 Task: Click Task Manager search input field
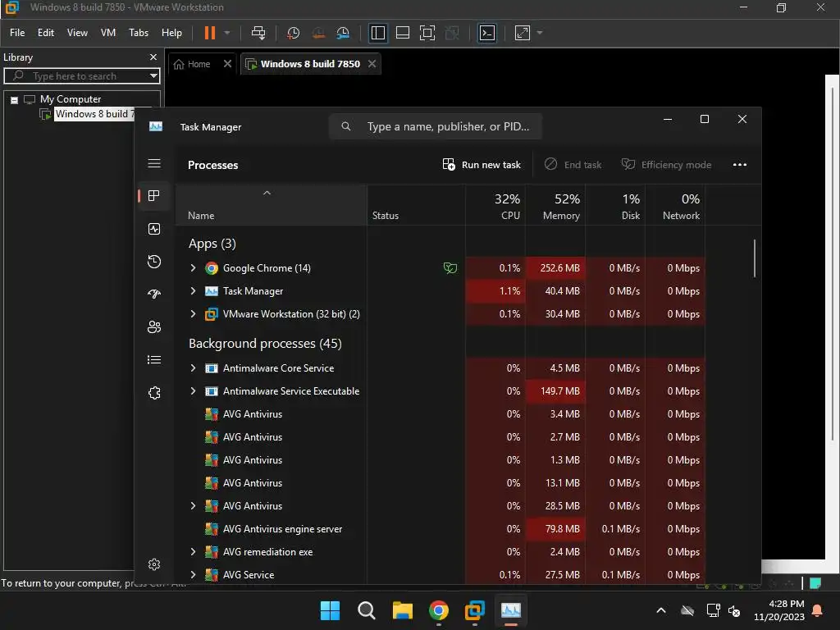click(436, 127)
